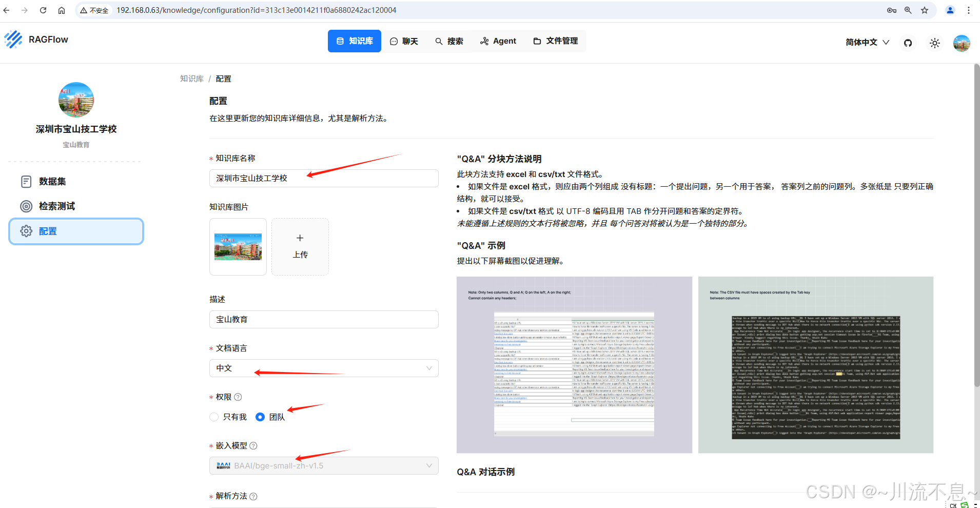Open the CSV Q&A example screenshot
This screenshot has height=508, width=980.
816,365
